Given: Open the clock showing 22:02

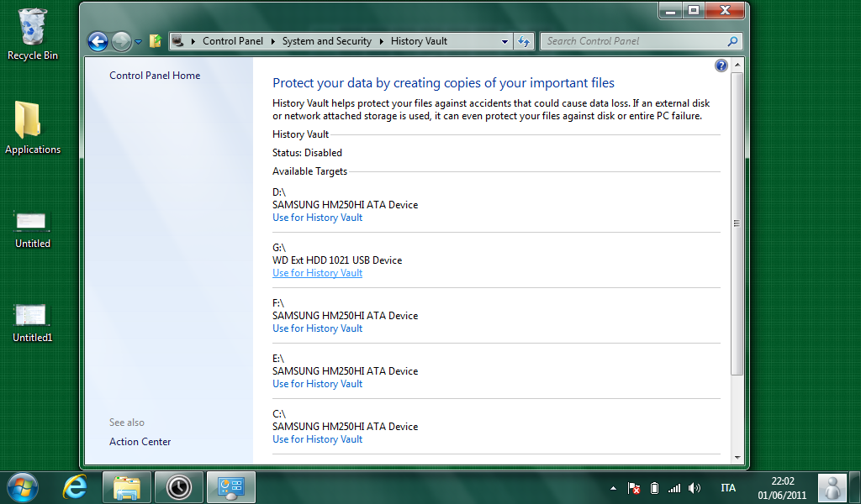Looking at the screenshot, I should point(783,488).
